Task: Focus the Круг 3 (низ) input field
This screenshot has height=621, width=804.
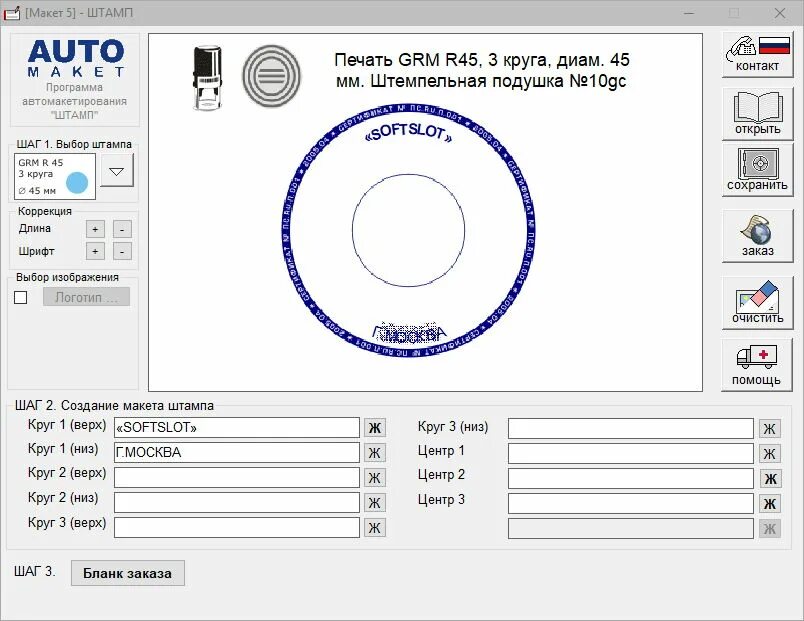Action: tap(631, 428)
